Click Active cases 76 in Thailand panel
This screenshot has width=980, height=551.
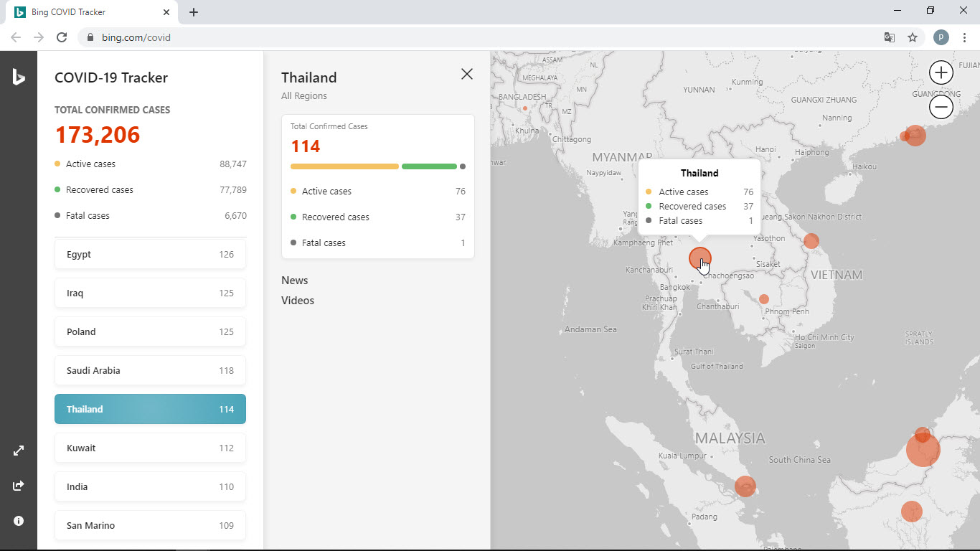point(378,192)
